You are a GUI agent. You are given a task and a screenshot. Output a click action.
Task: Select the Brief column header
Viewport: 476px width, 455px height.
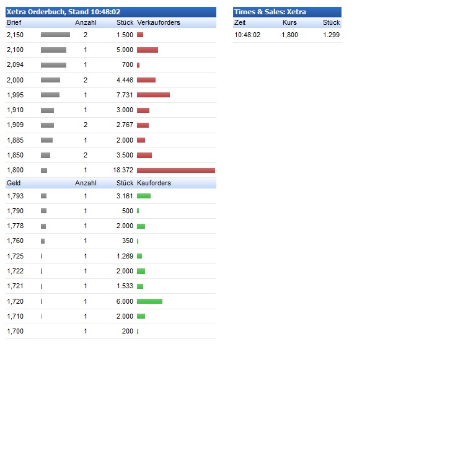point(14,23)
